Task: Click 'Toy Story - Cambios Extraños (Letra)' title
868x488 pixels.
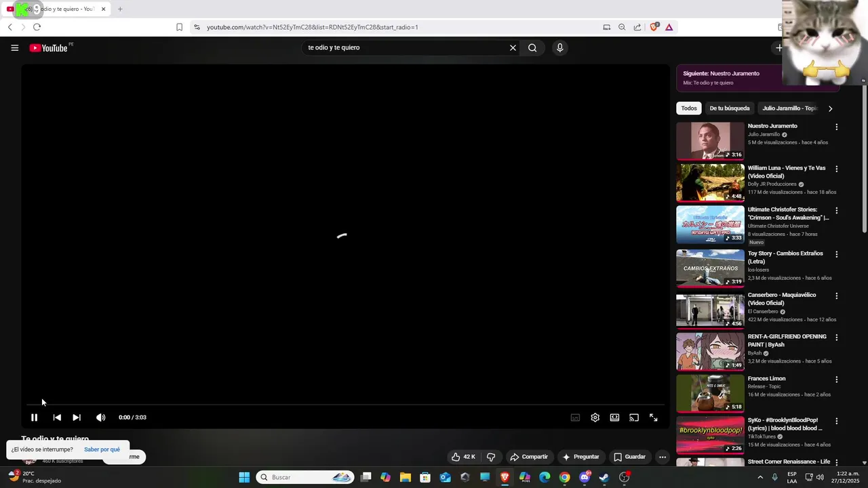Action: [x=785, y=258]
